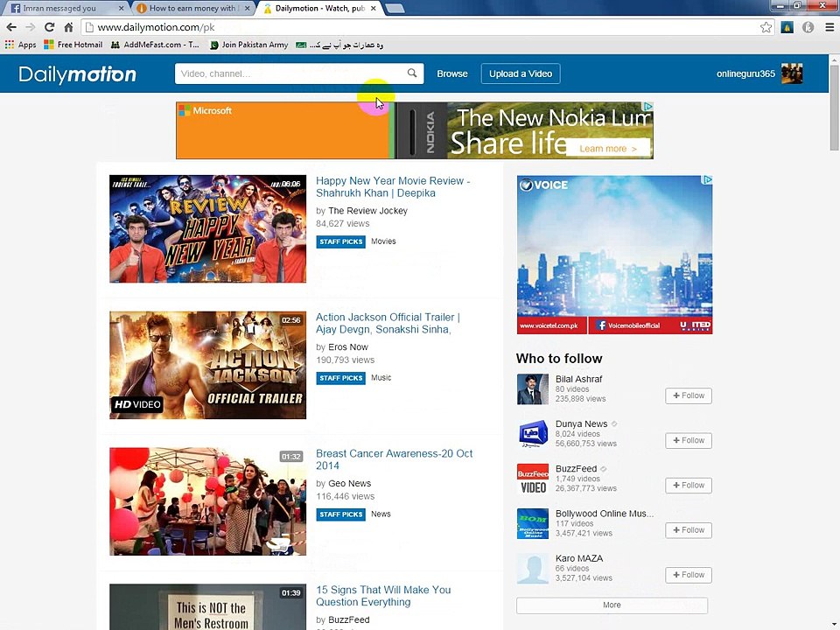Image resolution: width=840 pixels, height=630 pixels.
Task: Play Action Jackson Official Trailer thumbnail
Action: point(208,365)
